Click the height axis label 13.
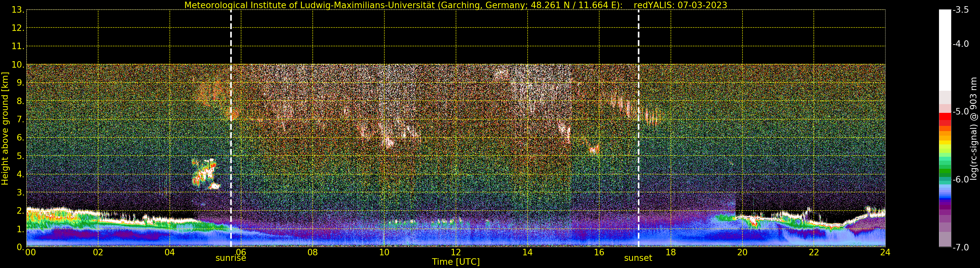 pos(18,10)
